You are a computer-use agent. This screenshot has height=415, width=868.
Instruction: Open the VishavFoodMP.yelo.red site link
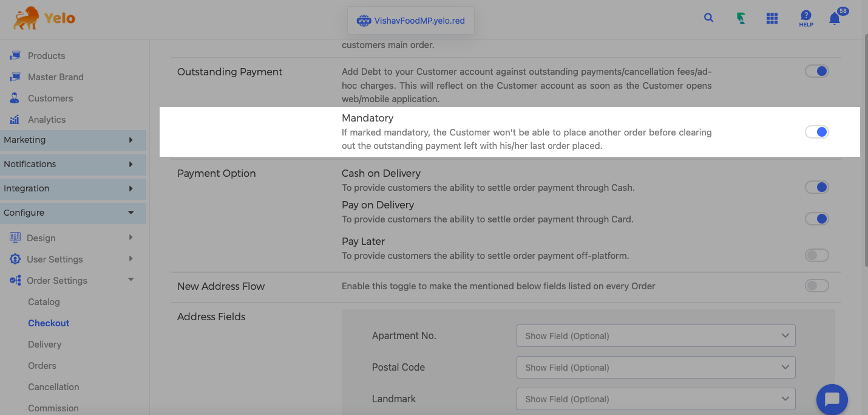coord(411,21)
